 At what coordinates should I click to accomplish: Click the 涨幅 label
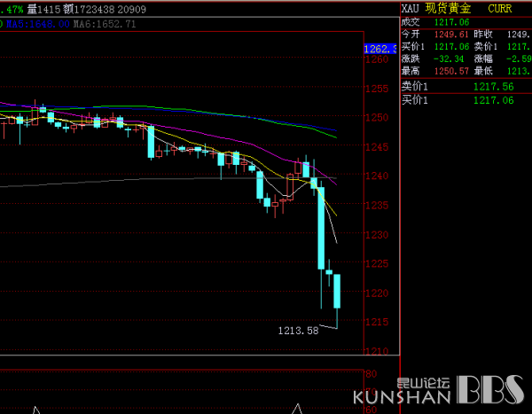coord(483,59)
